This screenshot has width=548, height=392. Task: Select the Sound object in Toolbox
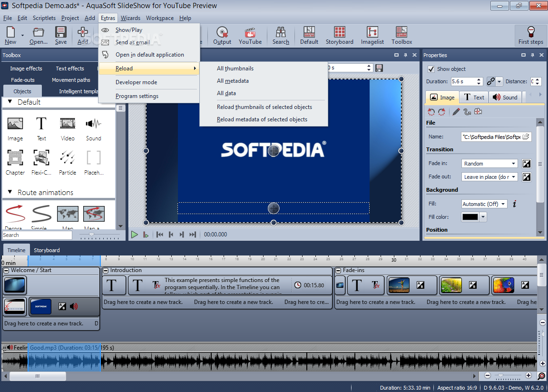tap(93, 129)
